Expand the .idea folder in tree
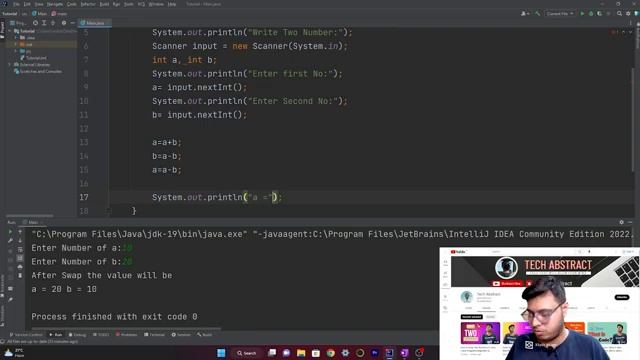The width and height of the screenshot is (640, 360). [x=16, y=38]
